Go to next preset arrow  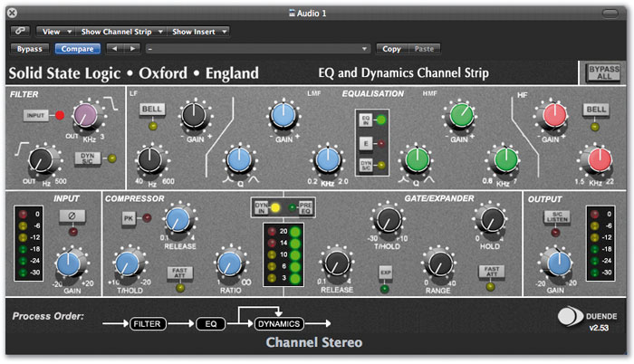(132, 49)
